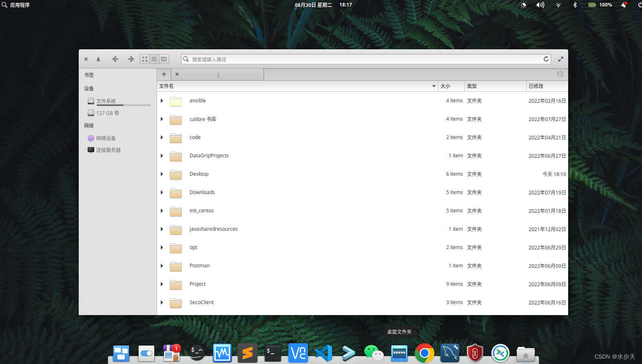Expand the SecoClient folder row
The width and height of the screenshot is (642, 364).
162,302
